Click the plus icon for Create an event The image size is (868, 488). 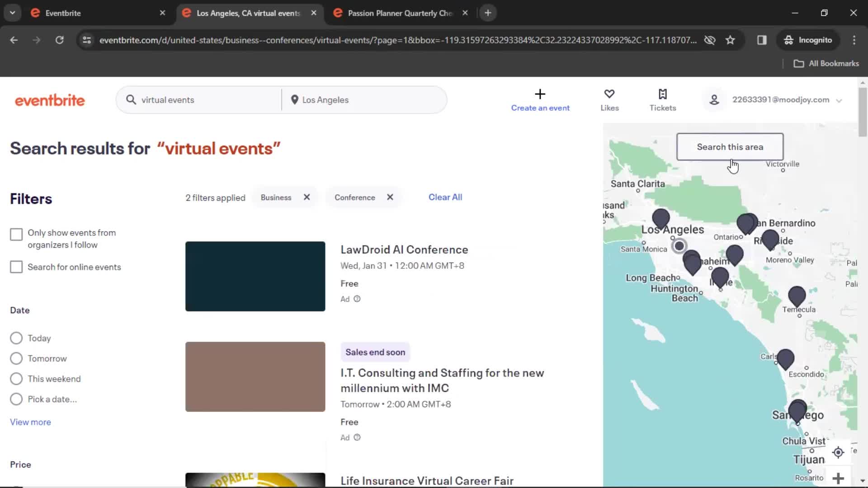540,94
